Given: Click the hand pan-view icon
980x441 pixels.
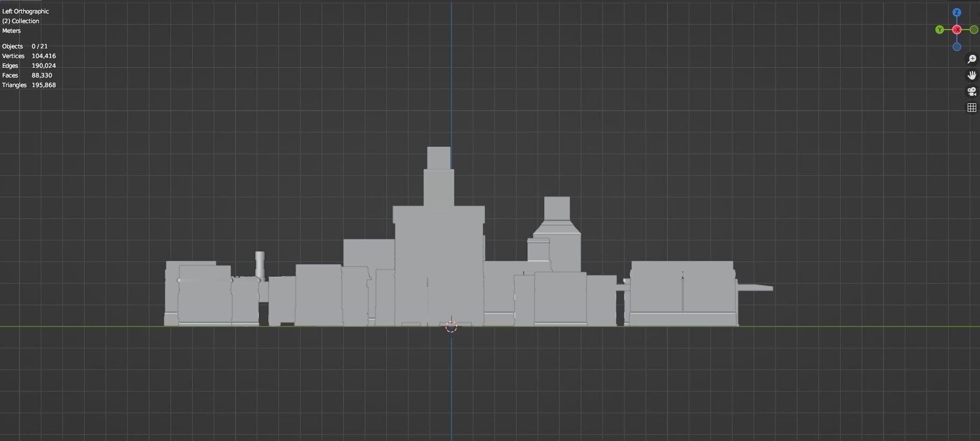Looking at the screenshot, I should pyautogui.click(x=972, y=75).
